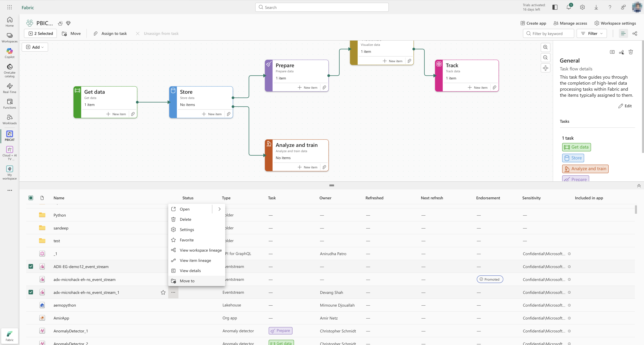This screenshot has height=345, width=644.
Task: Open notifications bell icon
Action: [x=569, y=7]
